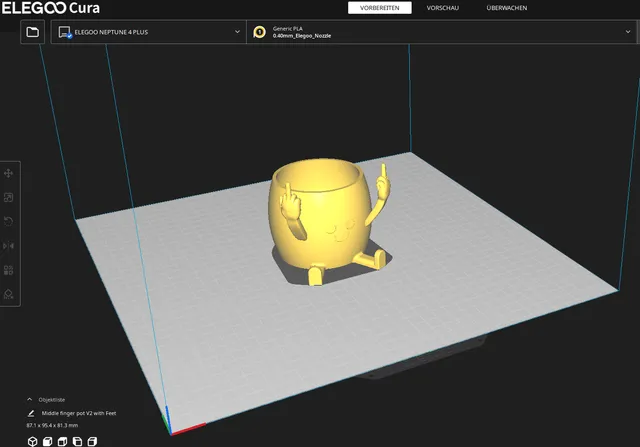Expand the Generic PLA material dropdown arrow
The width and height of the screenshot is (640, 447).
coord(628,32)
